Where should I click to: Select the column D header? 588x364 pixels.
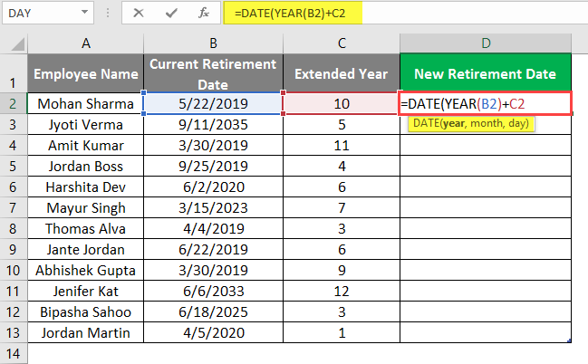[x=485, y=43]
